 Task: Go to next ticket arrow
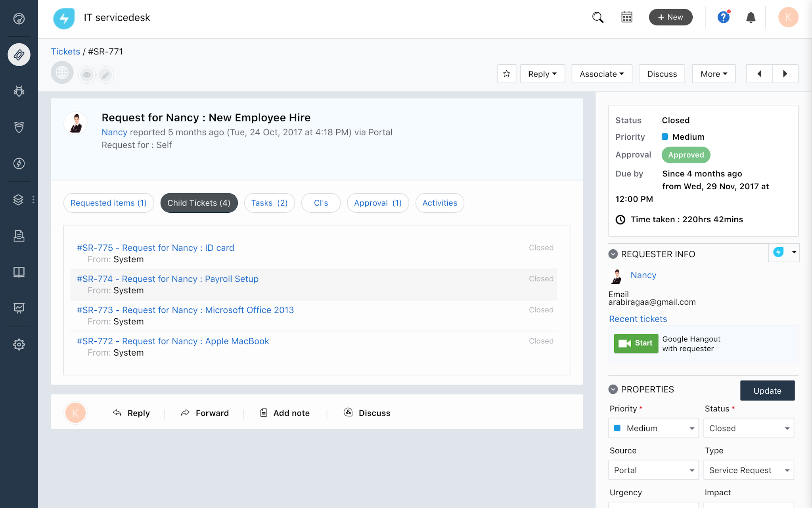coord(785,74)
